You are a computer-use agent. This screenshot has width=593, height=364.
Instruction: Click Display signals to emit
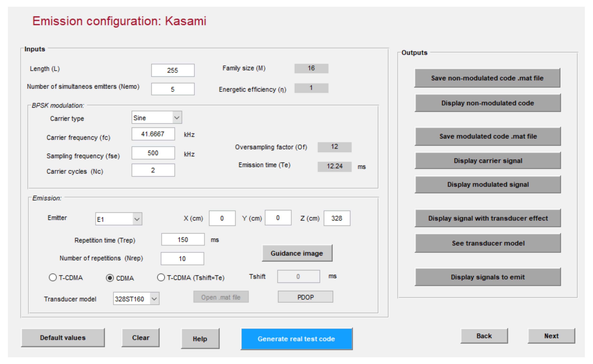(x=488, y=277)
